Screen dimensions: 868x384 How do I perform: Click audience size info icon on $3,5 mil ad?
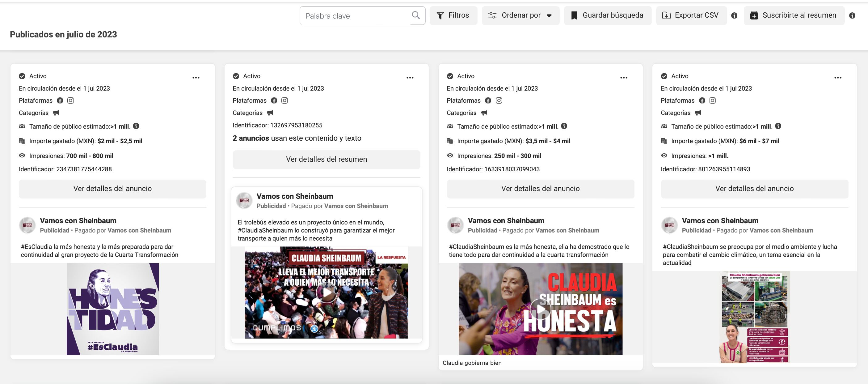click(x=564, y=126)
